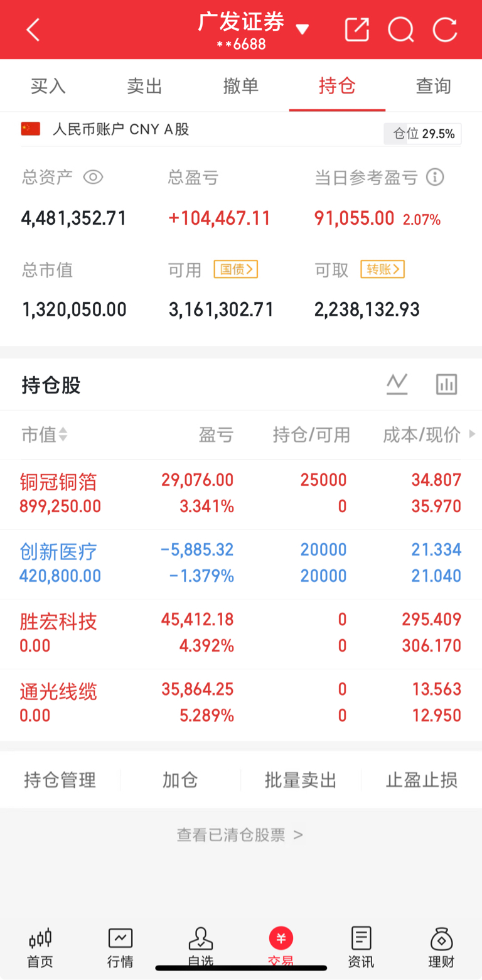
Task: Refresh holdings with the reload icon
Action: [x=445, y=30]
